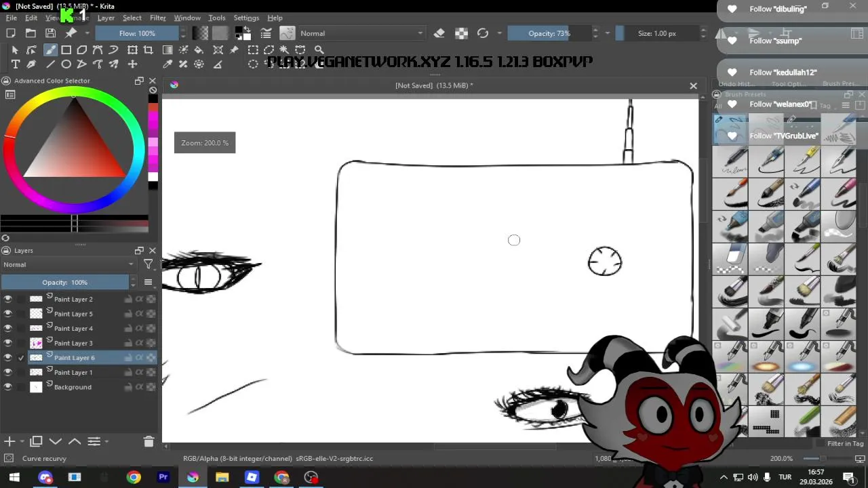The height and width of the screenshot is (488, 868).
Task: Select the Rectangular Selection tool
Action: pos(253,49)
